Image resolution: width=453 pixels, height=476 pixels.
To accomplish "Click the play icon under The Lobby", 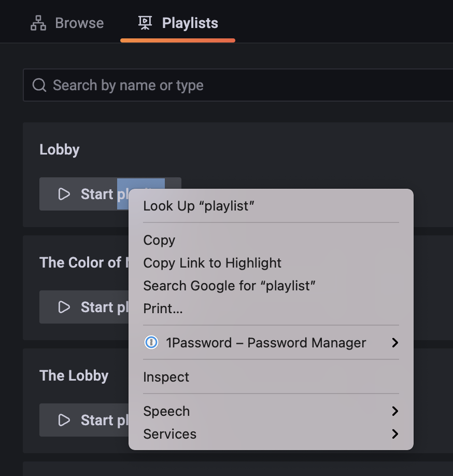I will coord(64,420).
